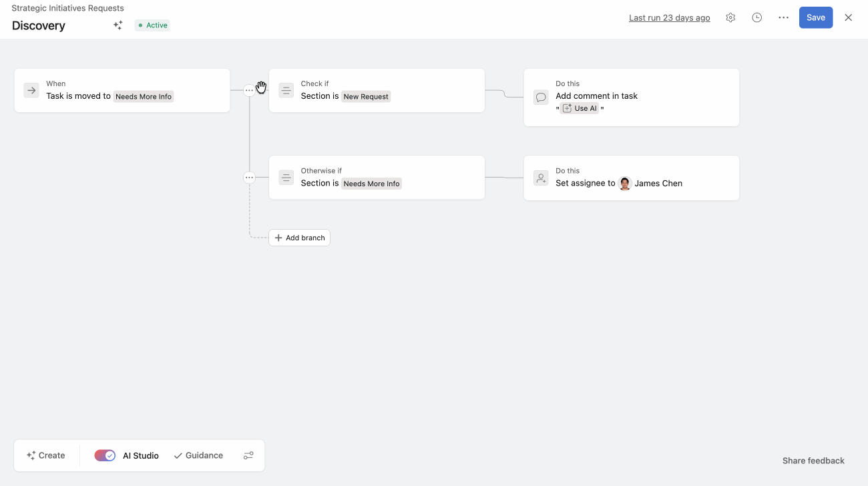Open the Last run 23 days ago link
The height and width of the screenshot is (486, 868).
(x=669, y=18)
